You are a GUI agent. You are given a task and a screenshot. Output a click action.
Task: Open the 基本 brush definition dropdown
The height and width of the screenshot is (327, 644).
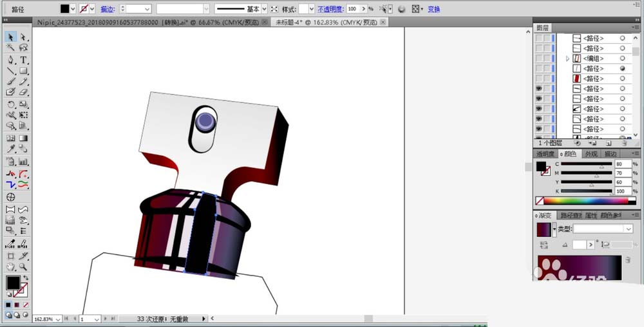click(x=264, y=8)
